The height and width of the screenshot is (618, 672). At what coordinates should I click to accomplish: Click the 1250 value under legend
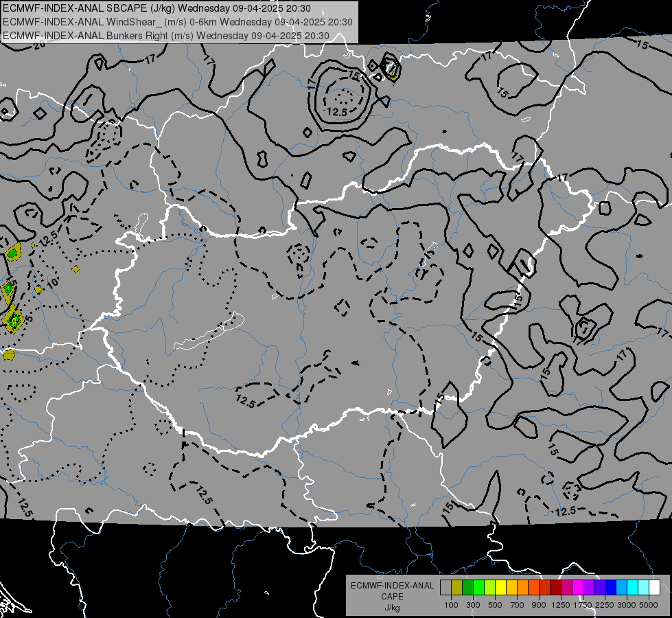pyautogui.click(x=561, y=605)
